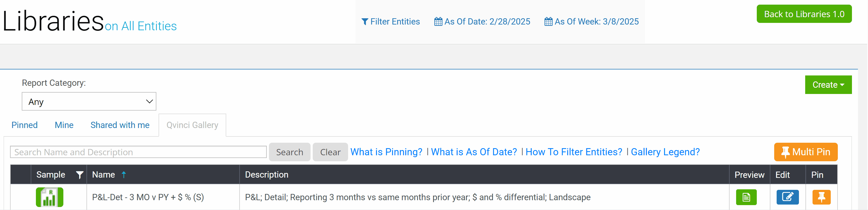The image size is (868, 210).
Task: Switch to the Mine tab
Action: 64,125
